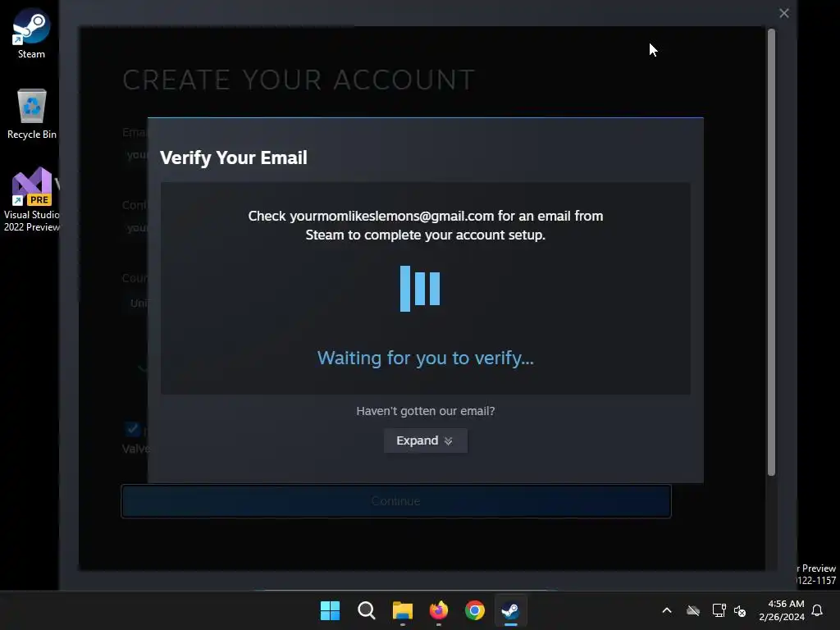Select Visual Studio 2022 Preview shortcut
Viewport: 840px width, 630px height.
[x=32, y=199]
